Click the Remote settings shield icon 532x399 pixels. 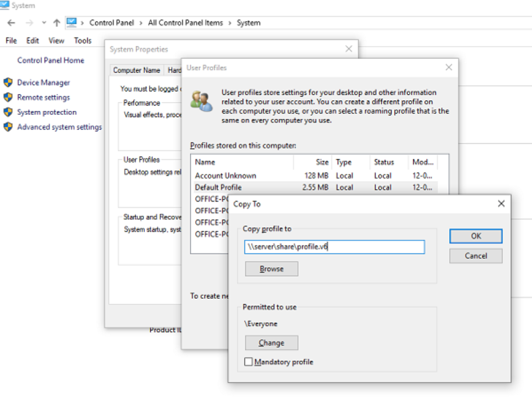pyautogui.click(x=8, y=97)
